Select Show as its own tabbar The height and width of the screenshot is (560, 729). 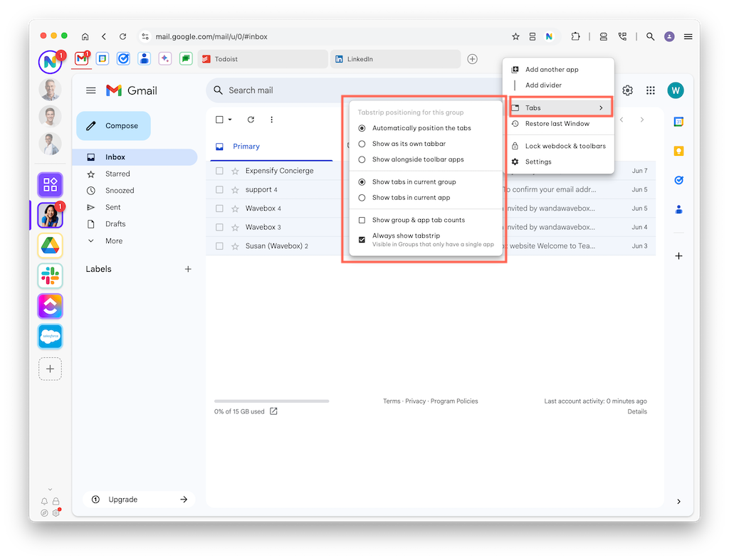coord(403,144)
